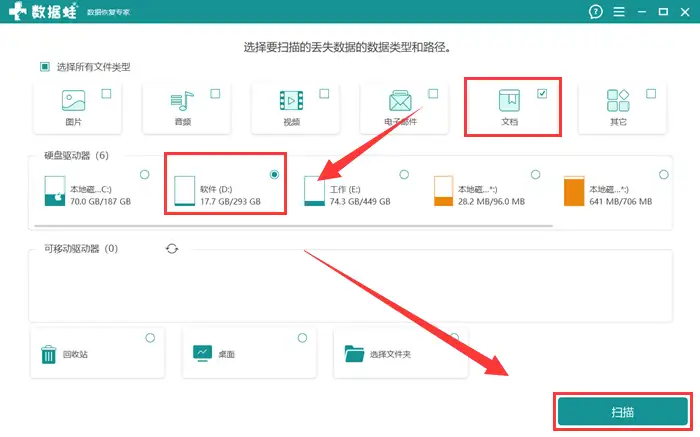Click the 回收站 label
Viewport: 700px width, 437px height.
tap(75, 354)
